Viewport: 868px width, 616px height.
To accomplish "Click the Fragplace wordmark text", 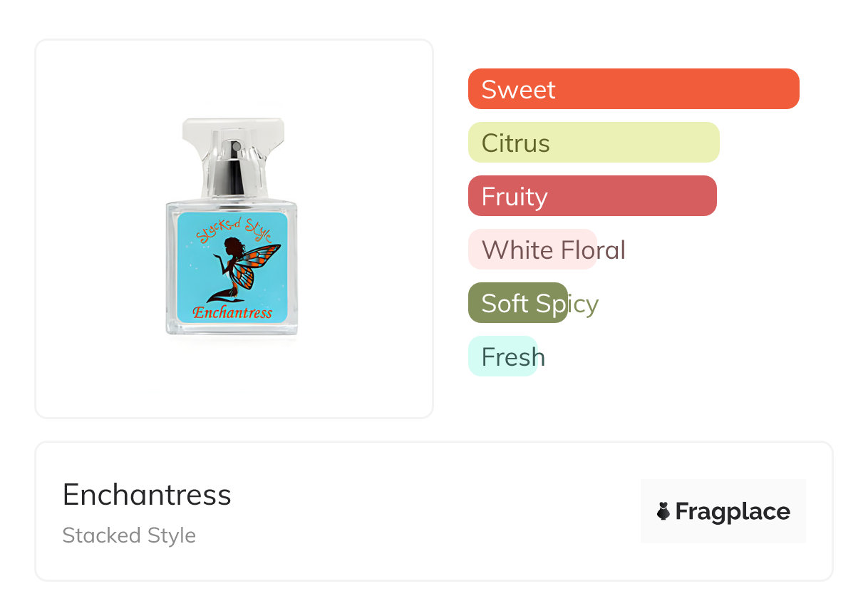I will click(733, 511).
